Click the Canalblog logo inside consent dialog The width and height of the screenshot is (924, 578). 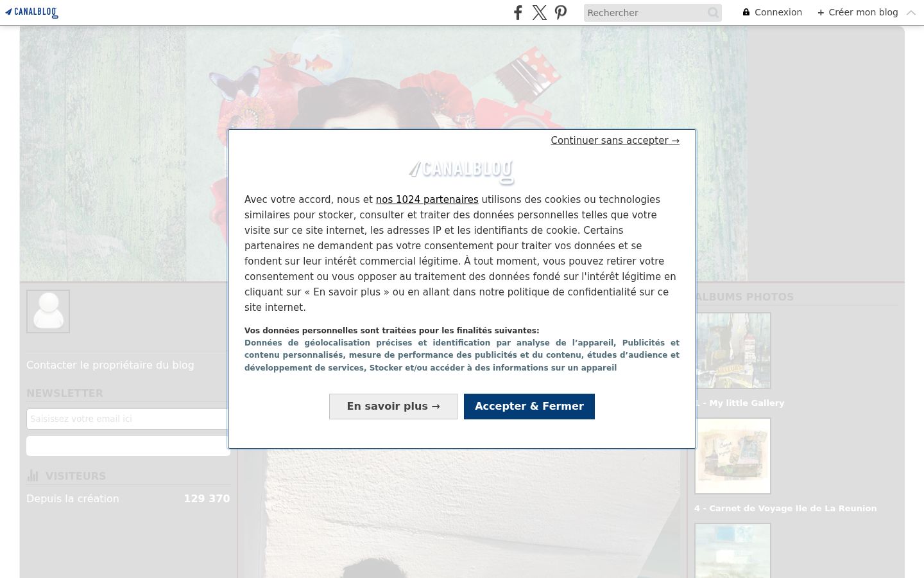[x=462, y=171]
